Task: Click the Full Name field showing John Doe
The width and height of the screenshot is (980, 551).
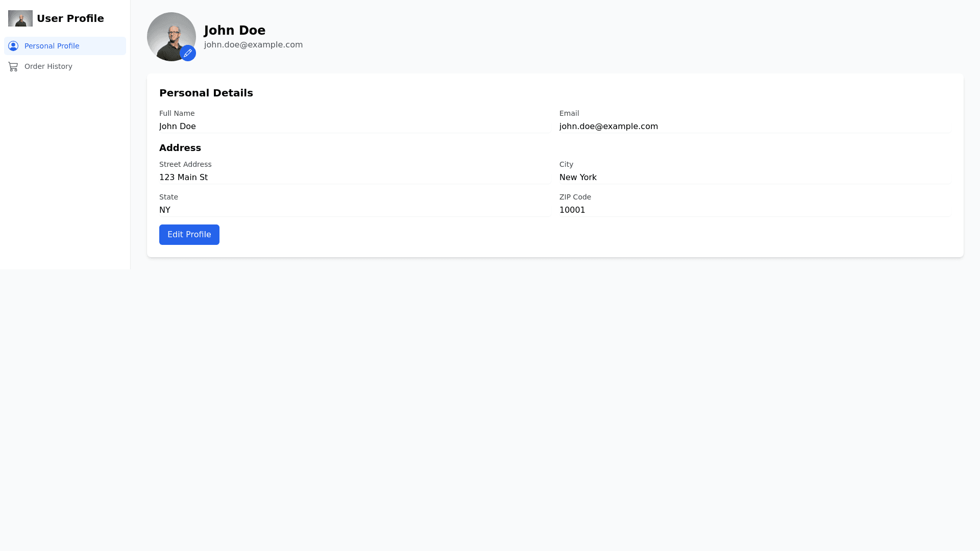Action: 354,126
